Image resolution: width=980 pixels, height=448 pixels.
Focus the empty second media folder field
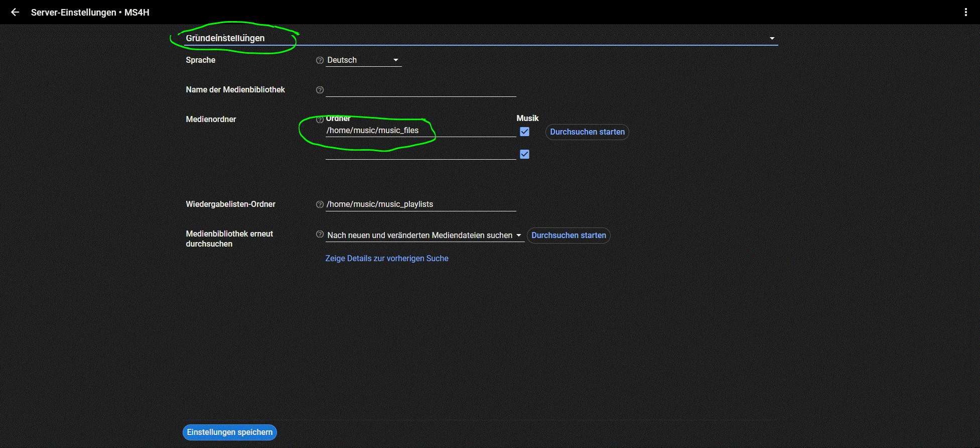(x=421, y=153)
